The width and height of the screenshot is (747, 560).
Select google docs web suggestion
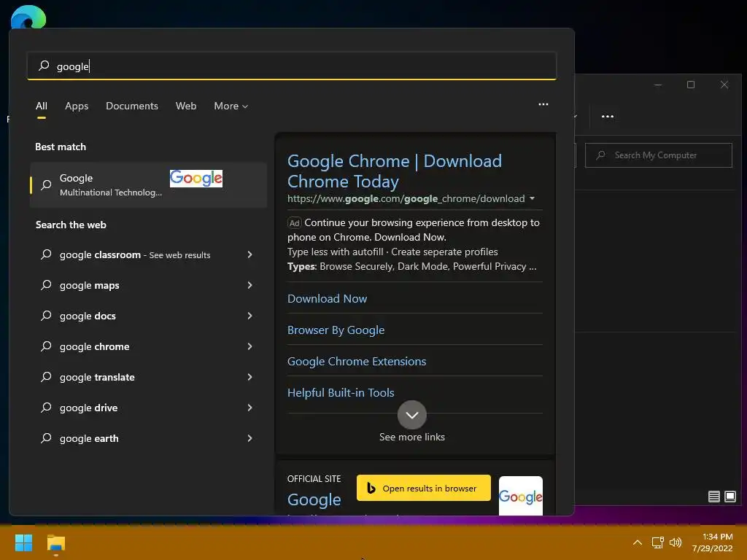click(88, 316)
